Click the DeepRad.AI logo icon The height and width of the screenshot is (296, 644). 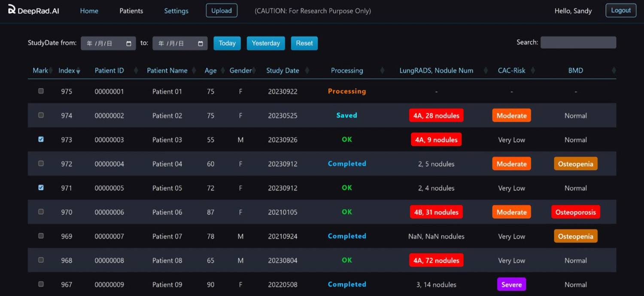pyautogui.click(x=12, y=9)
